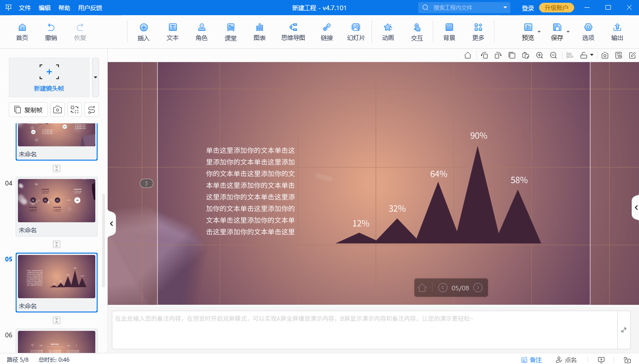This screenshot has height=364, width=639.
Task: Open the 用户反馈 menu
Action: [x=90, y=8]
